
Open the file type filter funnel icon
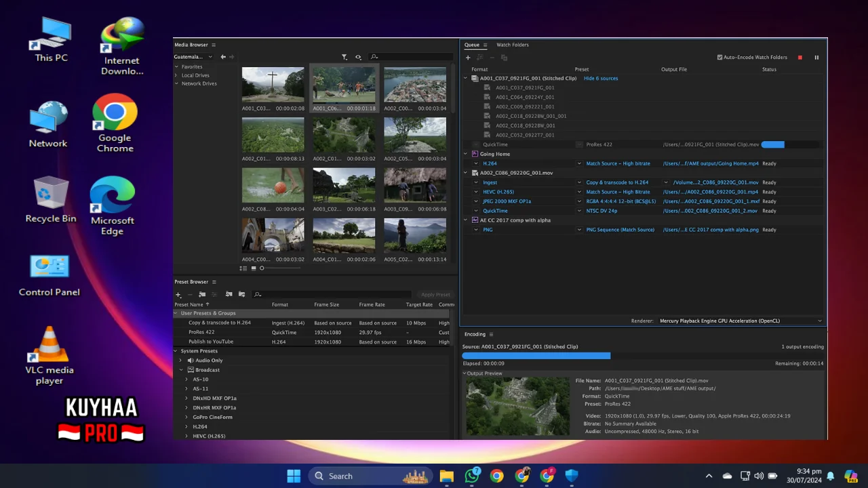click(344, 57)
